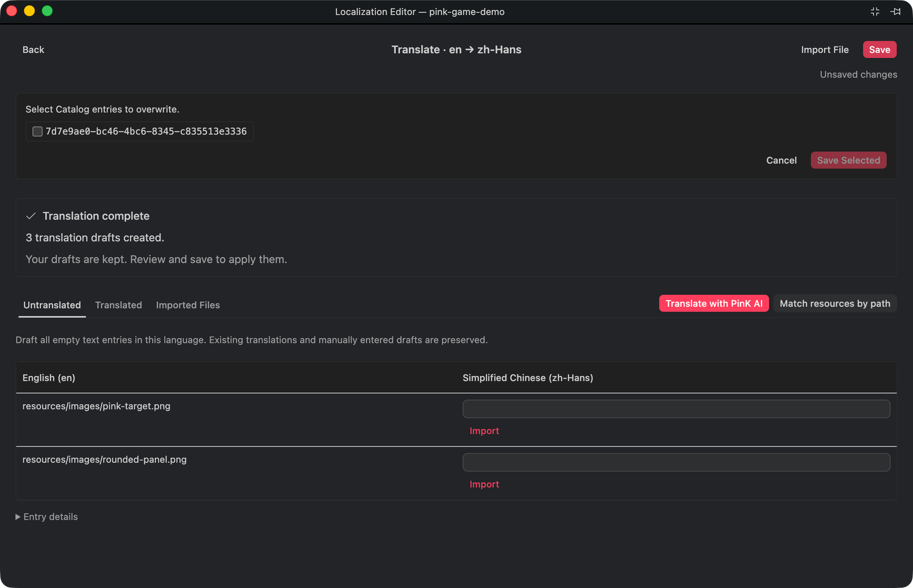Screen dimensions: 913x588
Task: Check the 7d7e9ae0 catalog entry checkbox
Action: 38,131
